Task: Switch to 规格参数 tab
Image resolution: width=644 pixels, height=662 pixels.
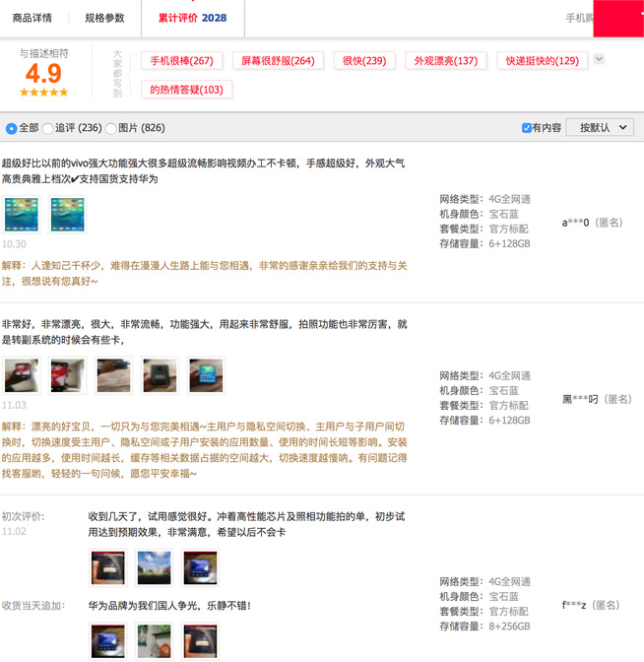Action: click(x=104, y=18)
